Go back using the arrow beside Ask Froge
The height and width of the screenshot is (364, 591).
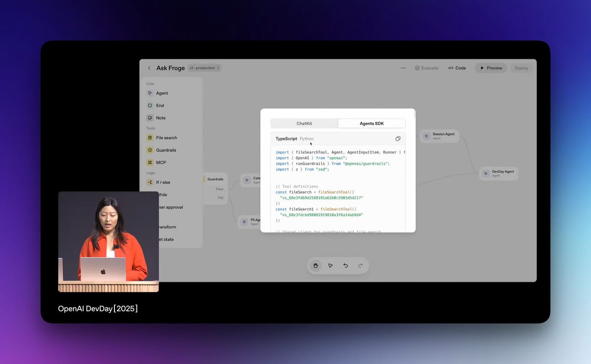(149, 68)
